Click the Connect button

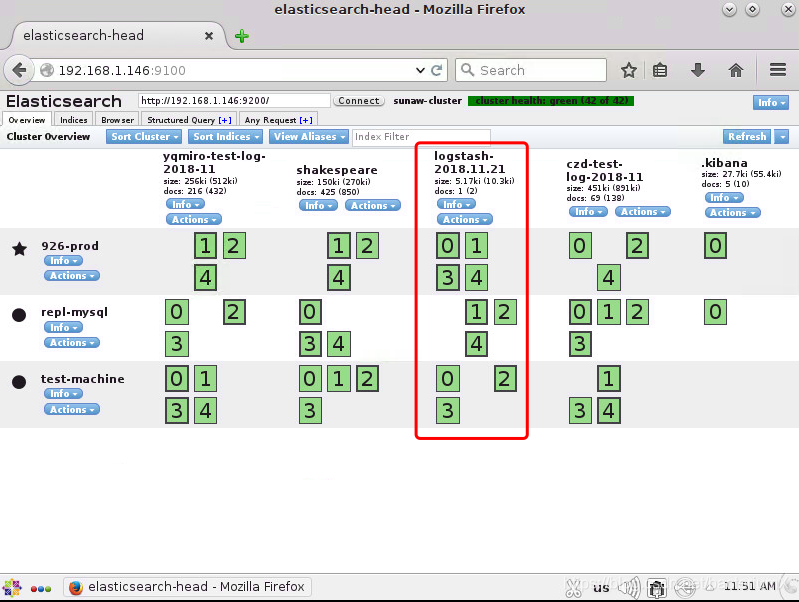pos(359,101)
